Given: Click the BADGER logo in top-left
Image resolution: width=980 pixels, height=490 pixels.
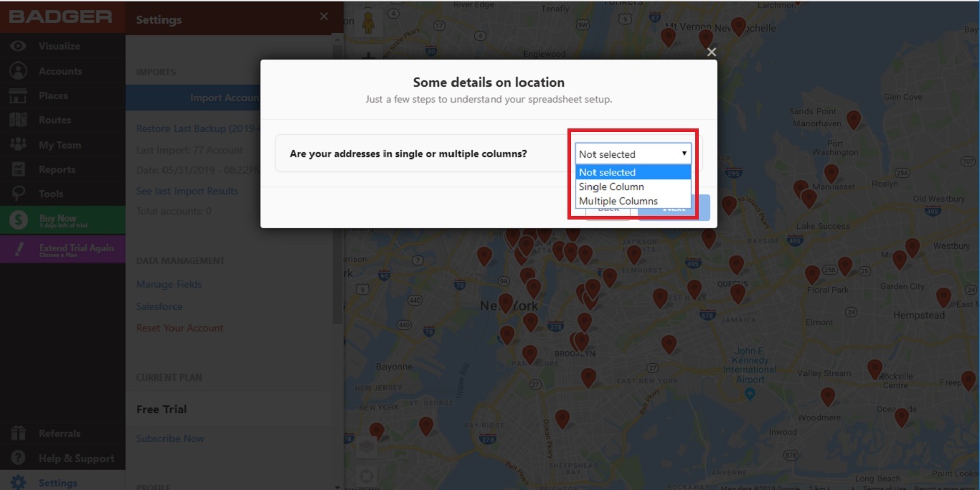Looking at the screenshot, I should click(x=60, y=17).
